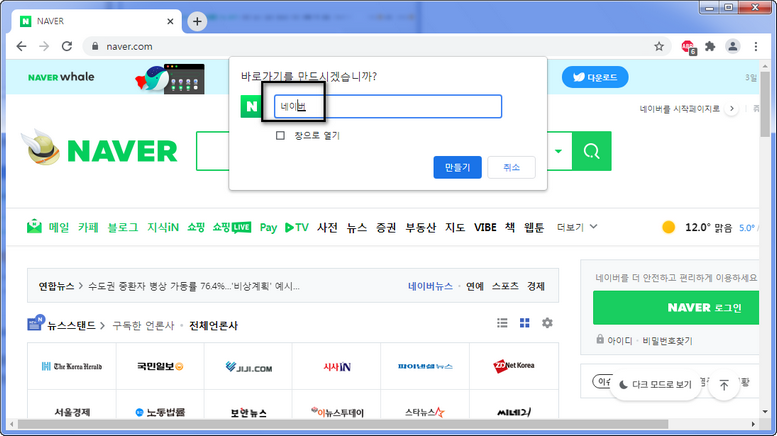Click arrow next to 네이버를 시작페이지로
The height and width of the screenshot is (436, 777).
731,109
